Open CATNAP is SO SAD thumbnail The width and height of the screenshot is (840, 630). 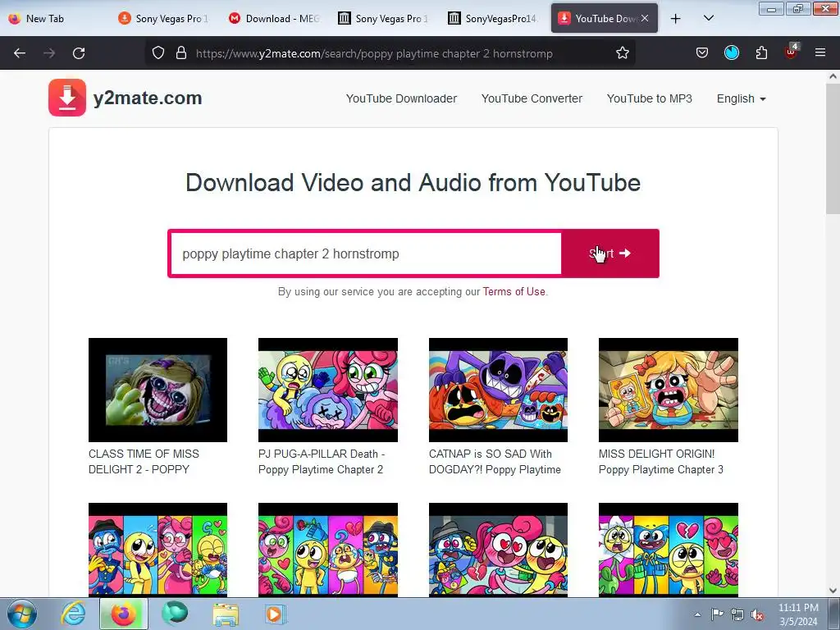click(498, 390)
